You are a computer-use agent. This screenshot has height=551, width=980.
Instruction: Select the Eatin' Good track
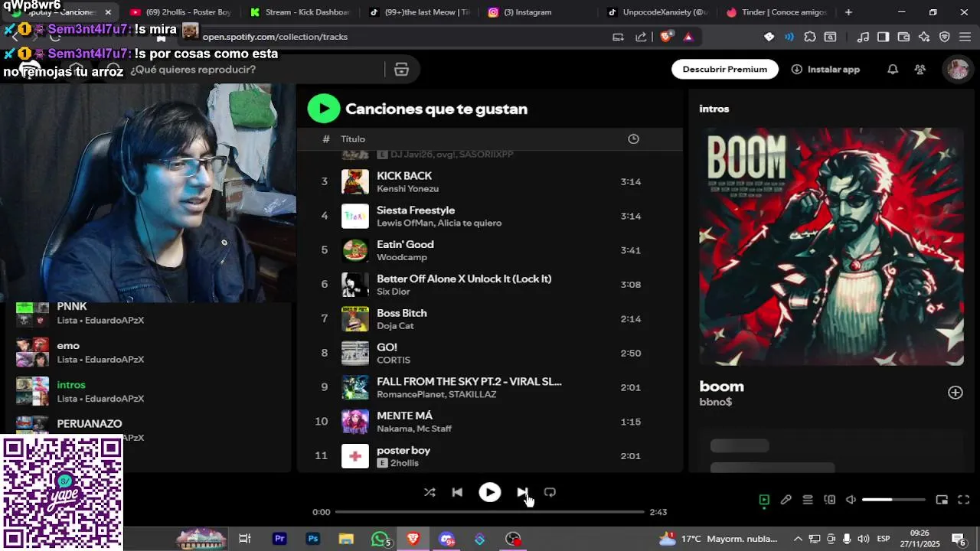click(490, 250)
